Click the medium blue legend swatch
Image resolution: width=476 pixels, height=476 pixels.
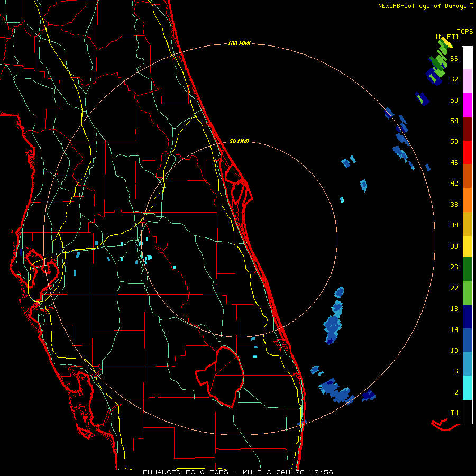pyautogui.click(x=467, y=341)
